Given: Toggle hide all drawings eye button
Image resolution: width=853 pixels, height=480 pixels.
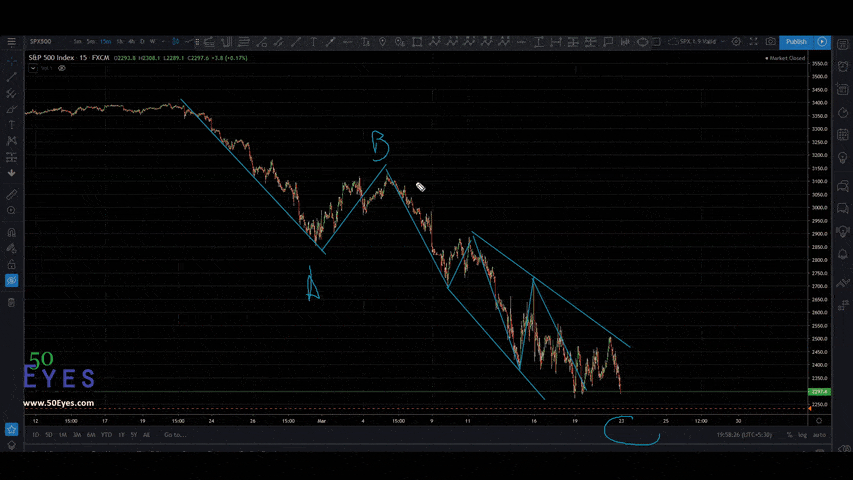Looking at the screenshot, I should click(x=11, y=280).
